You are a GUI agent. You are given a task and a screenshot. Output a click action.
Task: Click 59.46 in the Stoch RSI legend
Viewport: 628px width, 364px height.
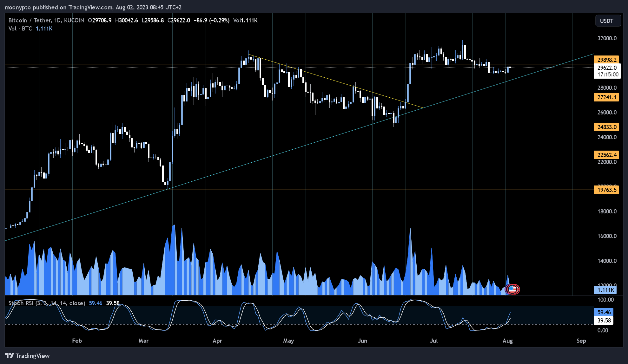(x=96, y=303)
